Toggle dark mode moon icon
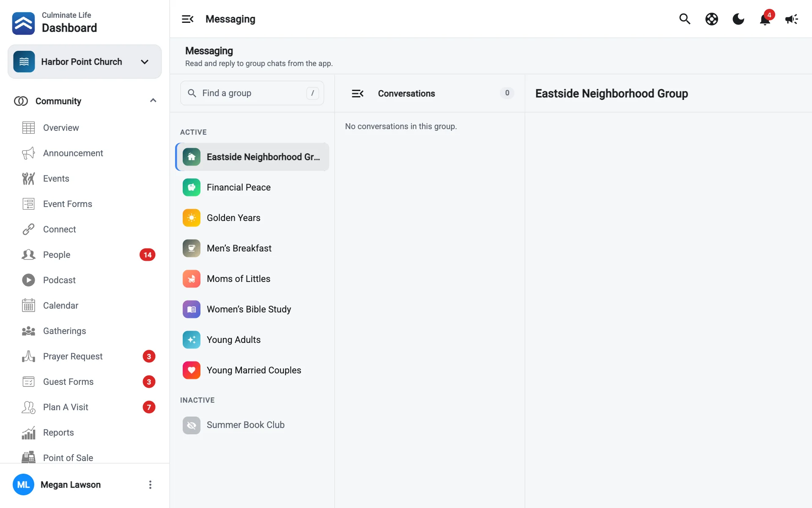The width and height of the screenshot is (812, 508). pos(738,19)
